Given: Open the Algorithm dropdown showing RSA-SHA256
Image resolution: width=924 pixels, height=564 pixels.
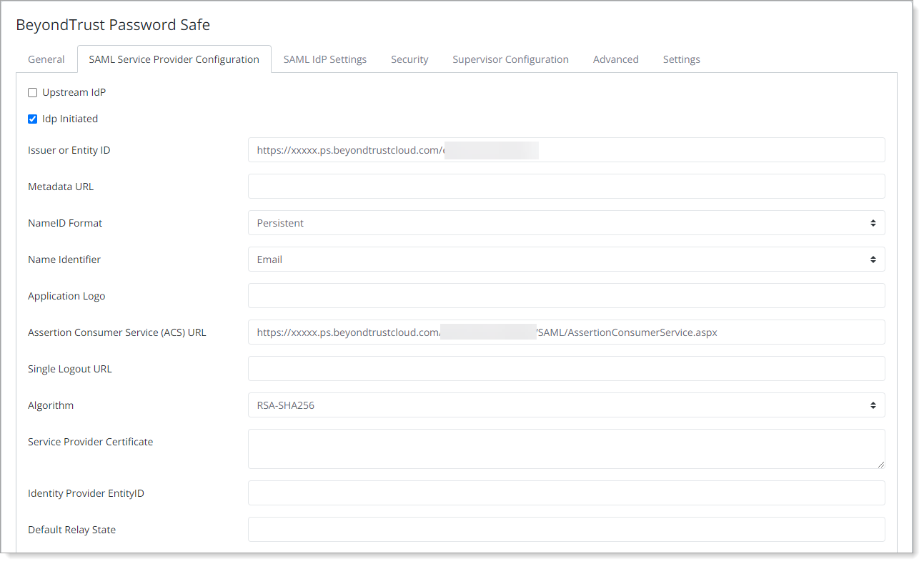Looking at the screenshot, I should [x=566, y=405].
